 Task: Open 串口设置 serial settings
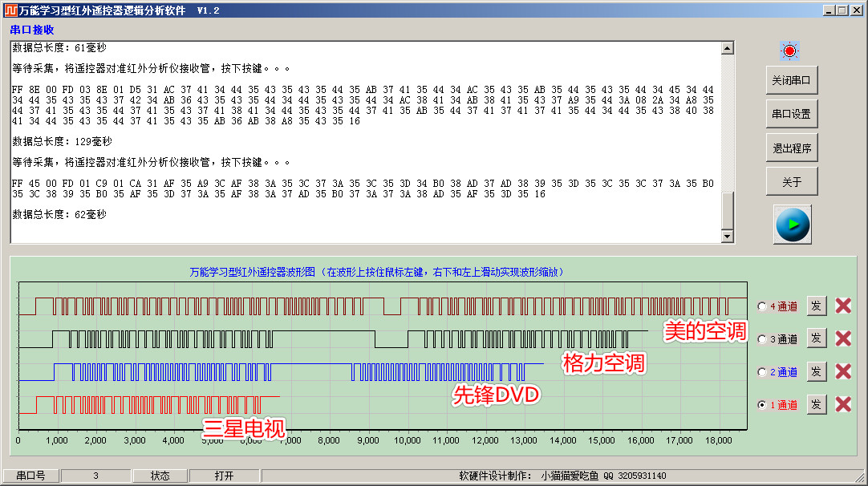pyautogui.click(x=792, y=114)
